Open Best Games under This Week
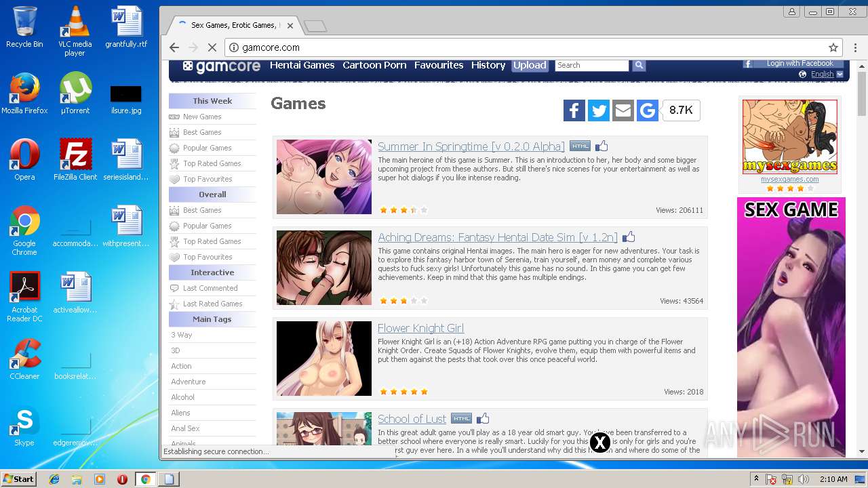868x488 pixels. point(202,132)
